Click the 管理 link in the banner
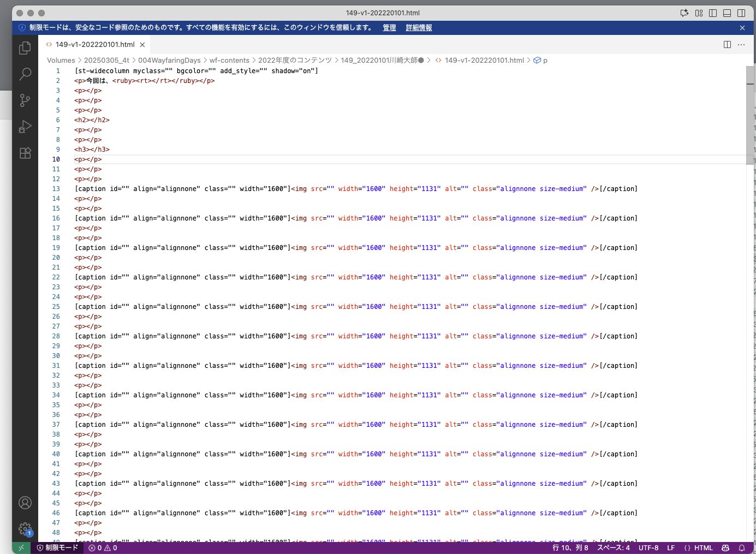 click(x=389, y=28)
